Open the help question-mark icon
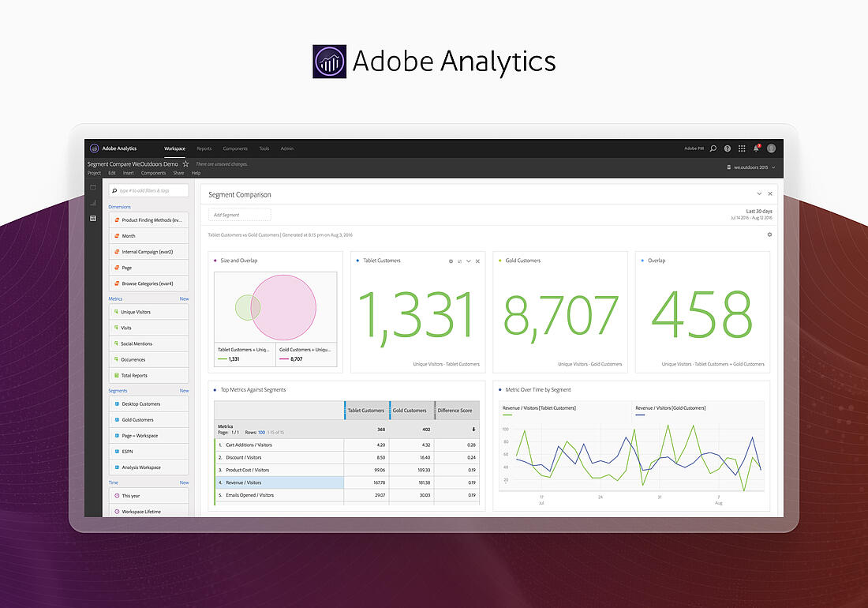 [728, 148]
